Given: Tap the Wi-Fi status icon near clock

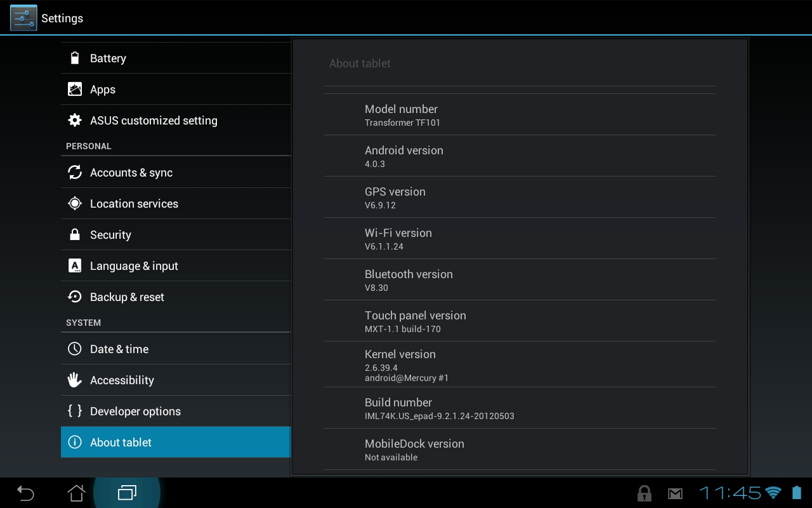Looking at the screenshot, I should (x=773, y=493).
